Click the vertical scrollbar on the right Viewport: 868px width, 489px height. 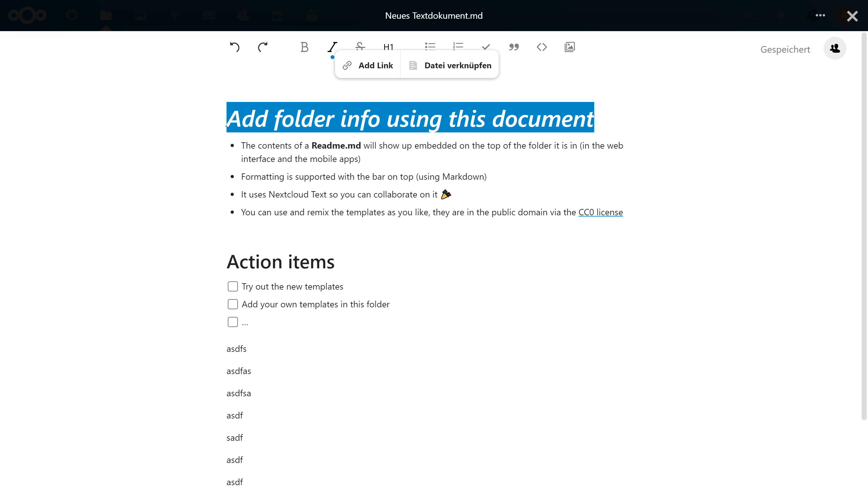pyautogui.click(x=864, y=226)
